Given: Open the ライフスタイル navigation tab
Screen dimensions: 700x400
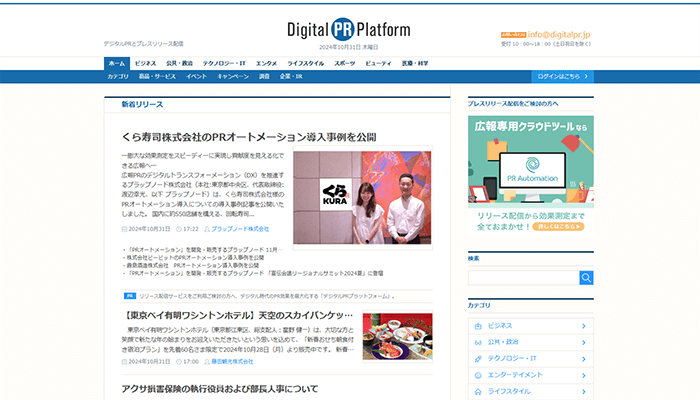Looking at the screenshot, I should tap(306, 63).
